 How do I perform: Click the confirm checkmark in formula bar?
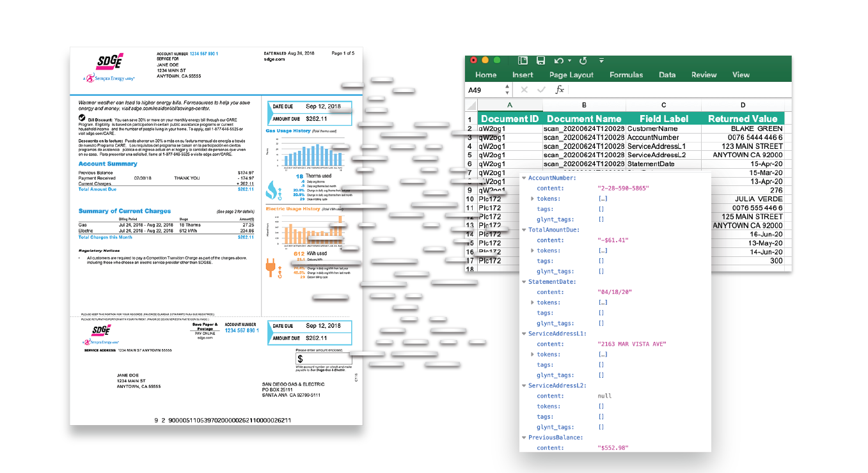click(541, 90)
